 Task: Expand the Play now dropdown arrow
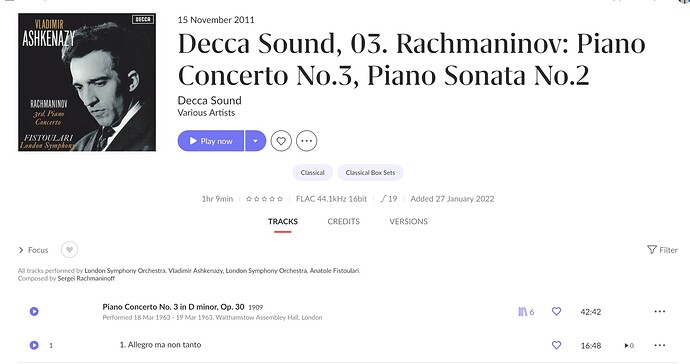[255, 141]
